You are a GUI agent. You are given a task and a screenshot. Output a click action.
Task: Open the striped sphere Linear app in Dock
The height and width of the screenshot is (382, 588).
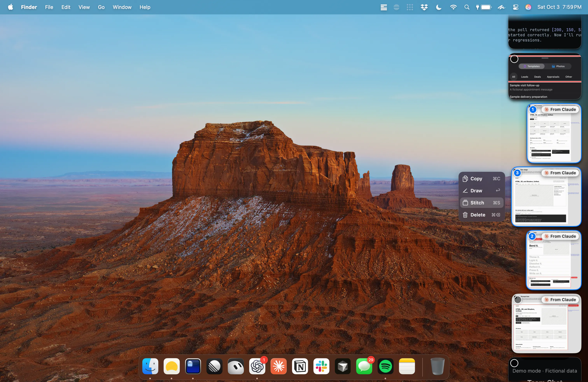tap(214, 366)
